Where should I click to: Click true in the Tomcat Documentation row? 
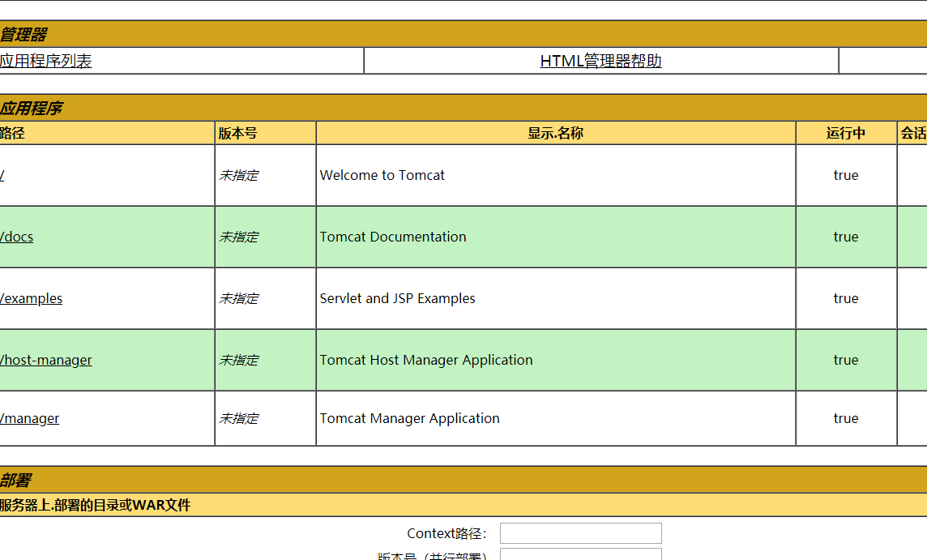(846, 237)
